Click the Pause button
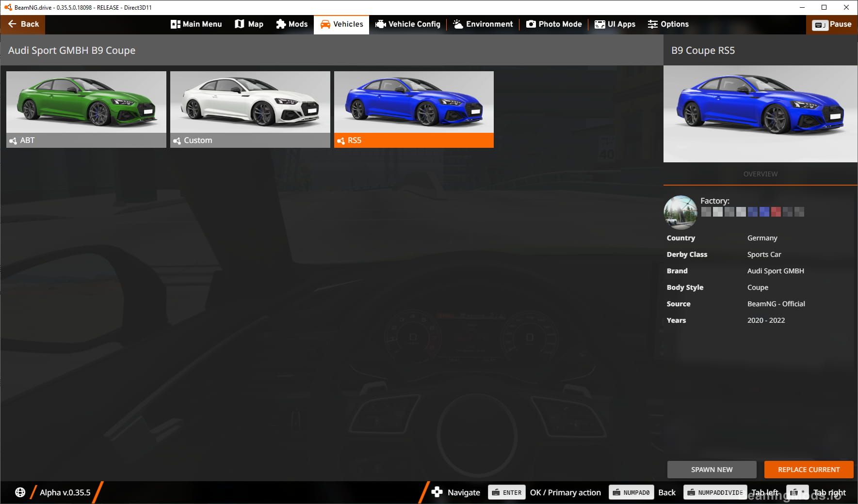The width and height of the screenshot is (858, 504). click(x=832, y=24)
